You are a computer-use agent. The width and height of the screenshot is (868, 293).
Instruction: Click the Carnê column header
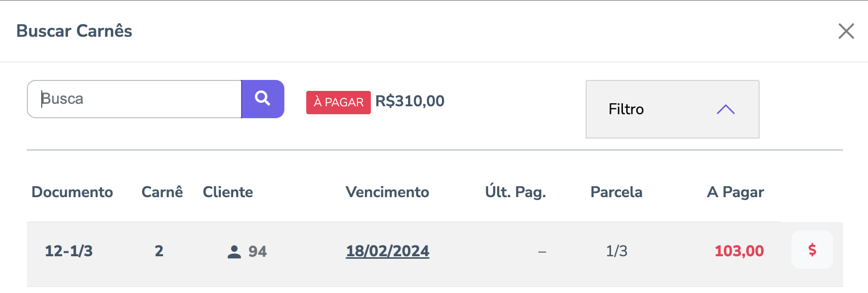point(162,192)
